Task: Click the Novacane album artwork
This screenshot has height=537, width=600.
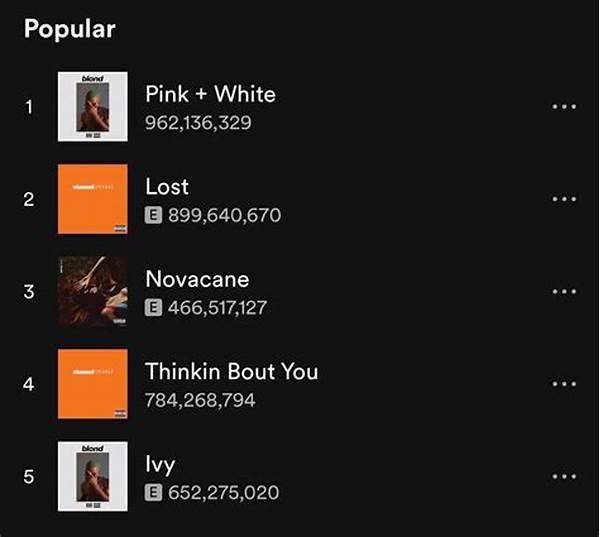Action: pos(93,292)
